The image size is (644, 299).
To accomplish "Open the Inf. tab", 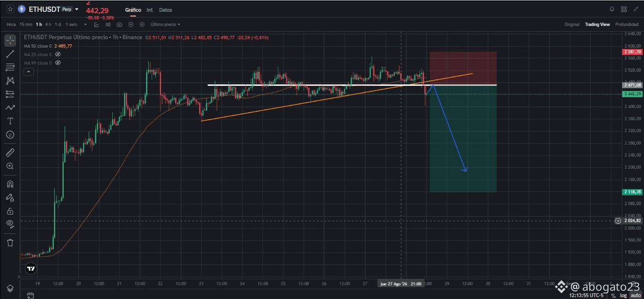I will pyautogui.click(x=150, y=10).
